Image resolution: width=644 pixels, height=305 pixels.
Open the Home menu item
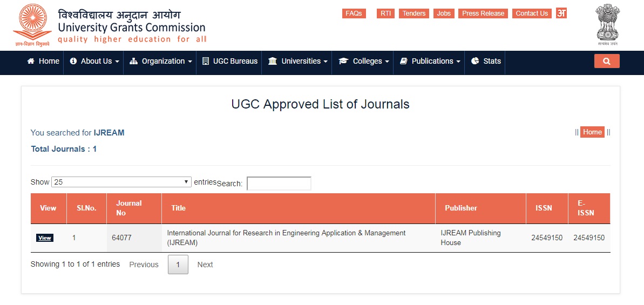(x=43, y=61)
